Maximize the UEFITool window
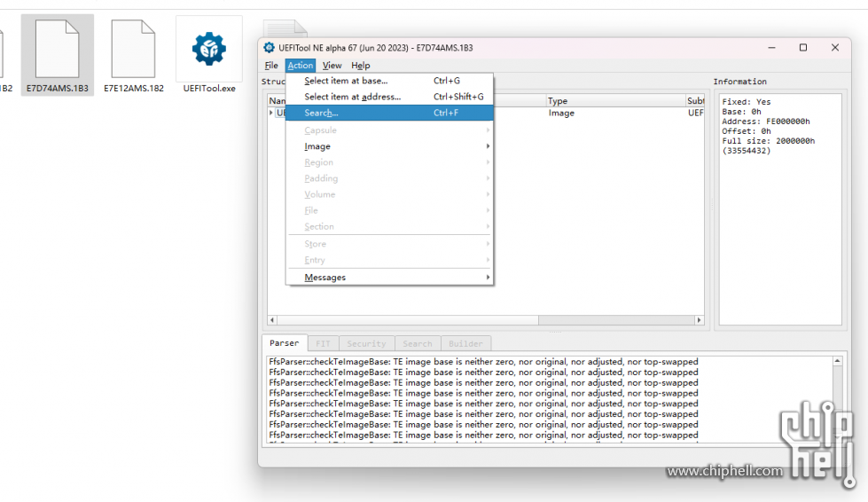 [x=803, y=48]
